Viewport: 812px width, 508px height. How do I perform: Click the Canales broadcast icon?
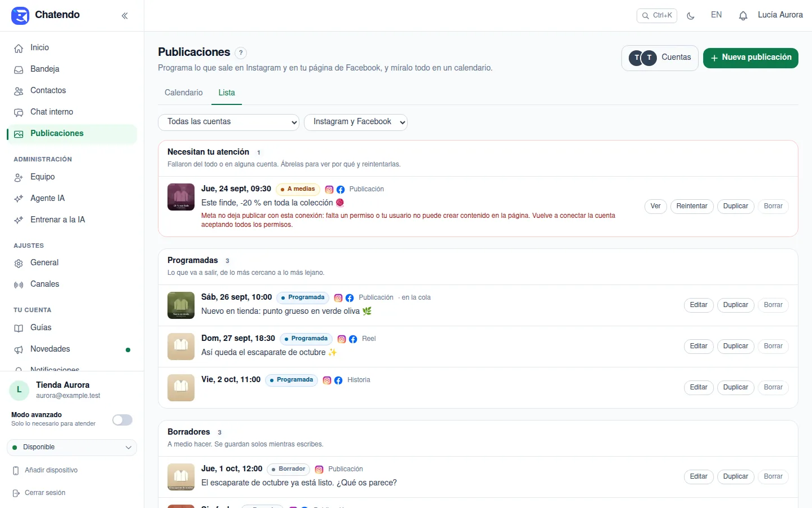click(x=19, y=284)
